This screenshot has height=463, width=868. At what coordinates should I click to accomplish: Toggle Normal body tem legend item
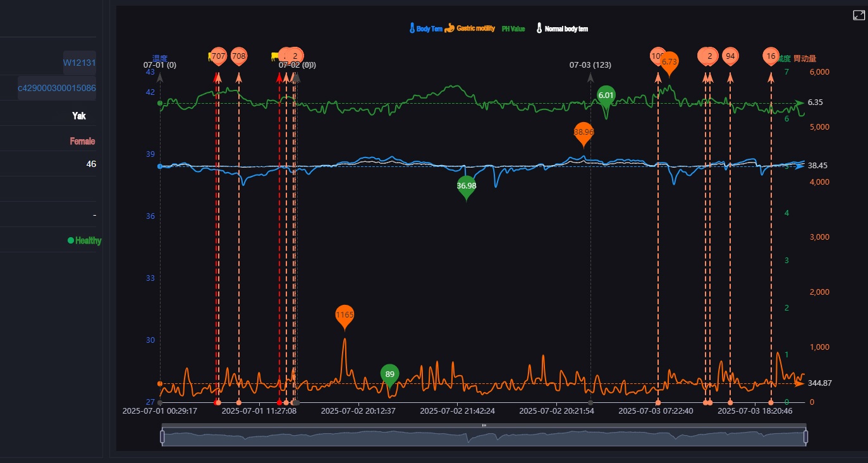click(x=562, y=28)
